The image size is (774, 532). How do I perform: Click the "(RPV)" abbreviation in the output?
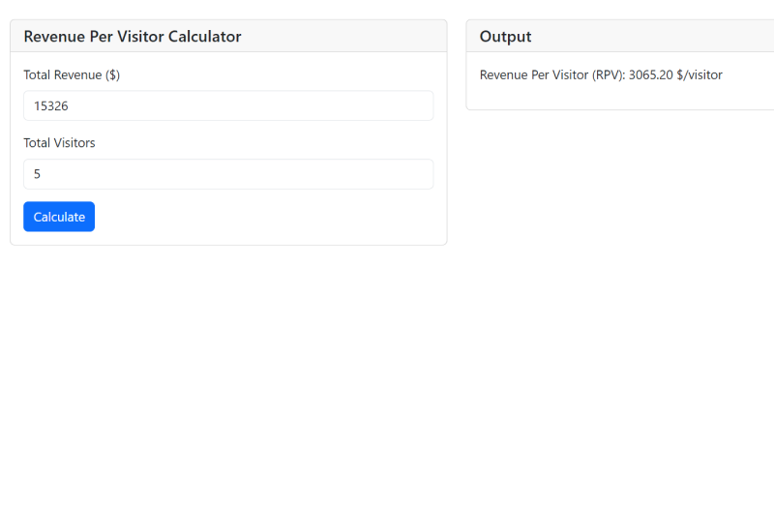pyautogui.click(x=608, y=74)
